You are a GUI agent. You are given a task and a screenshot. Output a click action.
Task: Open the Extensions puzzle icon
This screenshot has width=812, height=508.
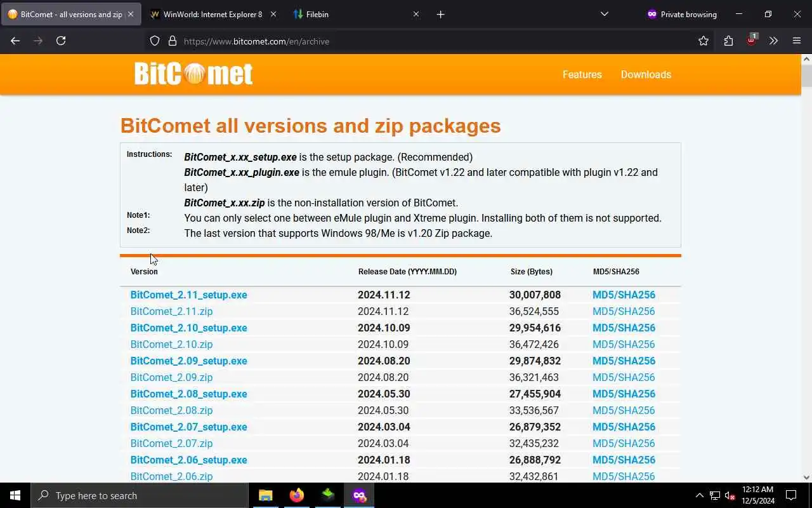click(728, 41)
